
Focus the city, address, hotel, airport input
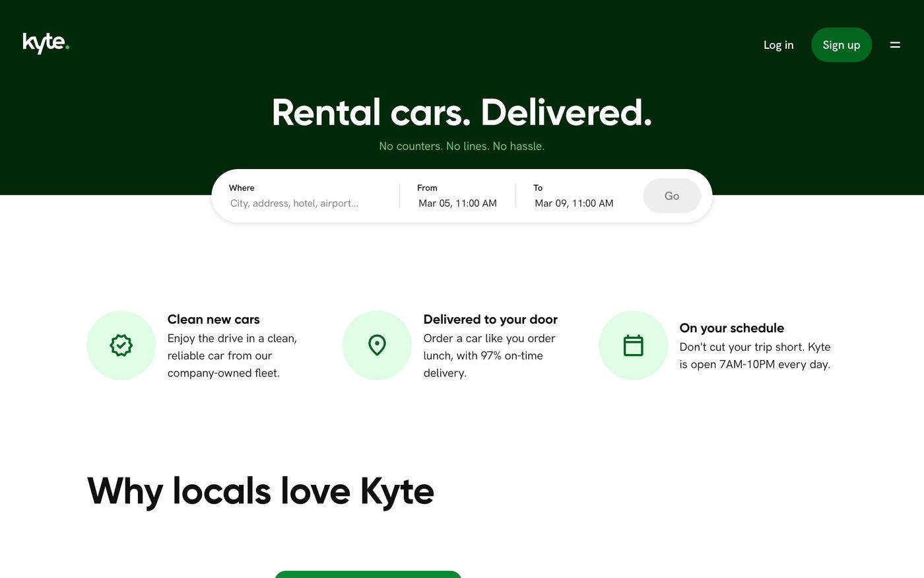tap(294, 203)
